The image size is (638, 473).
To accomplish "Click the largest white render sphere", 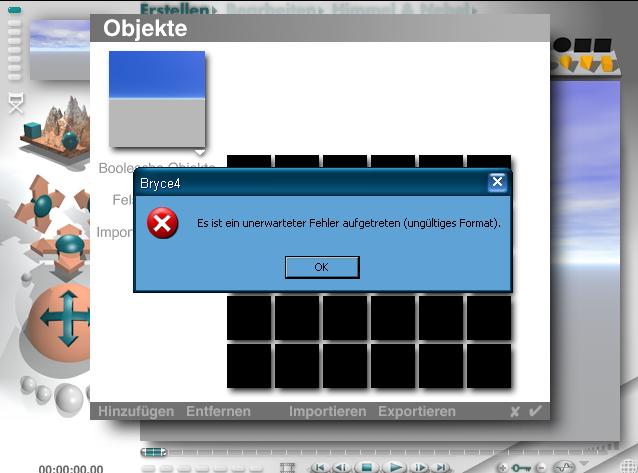I will click(x=68, y=398).
